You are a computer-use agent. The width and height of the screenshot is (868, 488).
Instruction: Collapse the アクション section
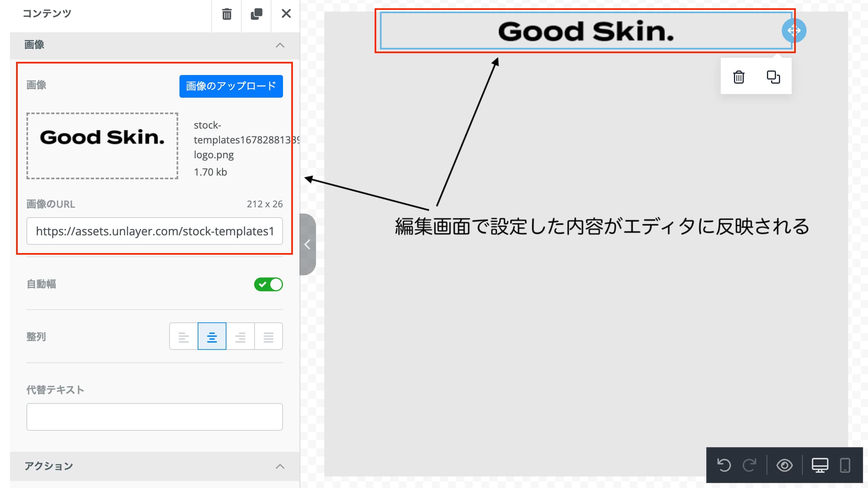click(x=280, y=466)
